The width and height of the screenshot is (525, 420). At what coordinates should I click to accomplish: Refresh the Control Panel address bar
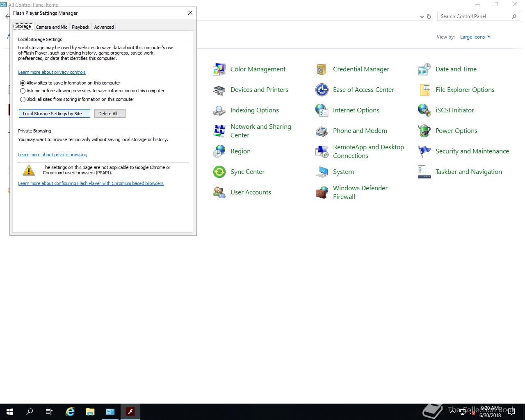click(429, 16)
